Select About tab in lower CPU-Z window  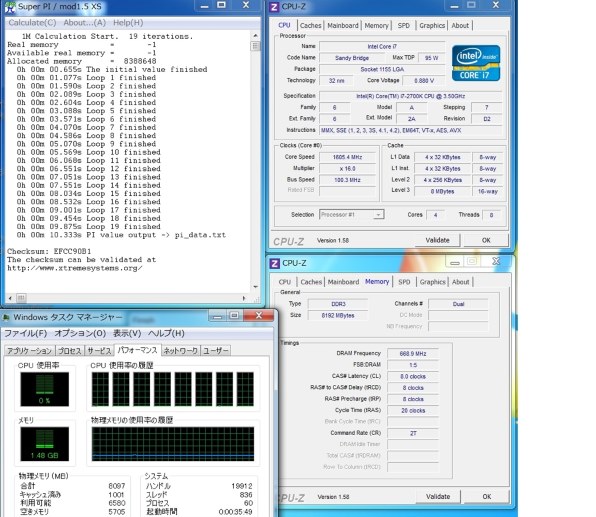(x=460, y=282)
